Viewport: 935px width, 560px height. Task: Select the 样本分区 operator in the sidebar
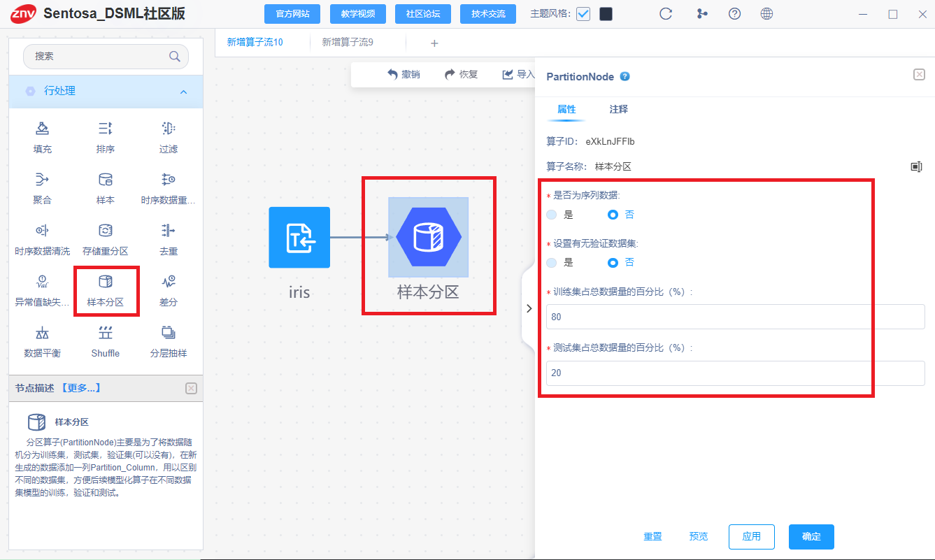coord(105,289)
